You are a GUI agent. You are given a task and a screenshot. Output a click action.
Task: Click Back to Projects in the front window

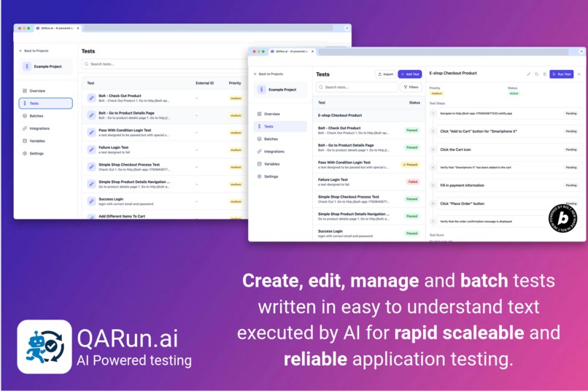tap(268, 74)
